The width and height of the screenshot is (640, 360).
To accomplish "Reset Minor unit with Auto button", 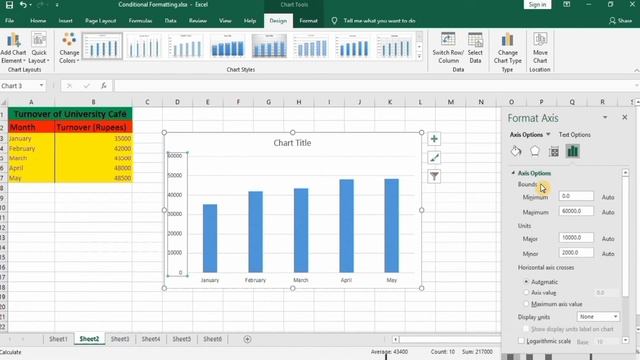I will click(x=608, y=254).
